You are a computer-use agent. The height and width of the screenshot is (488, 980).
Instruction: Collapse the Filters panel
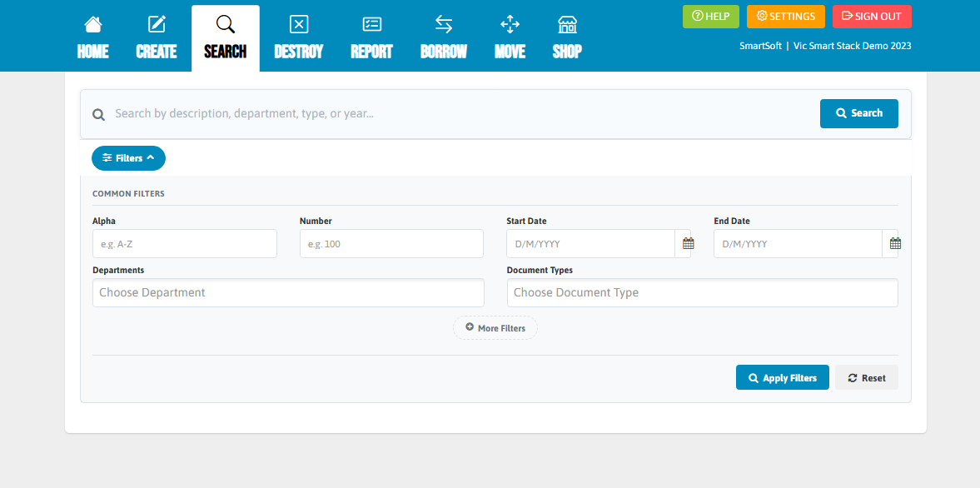point(129,158)
